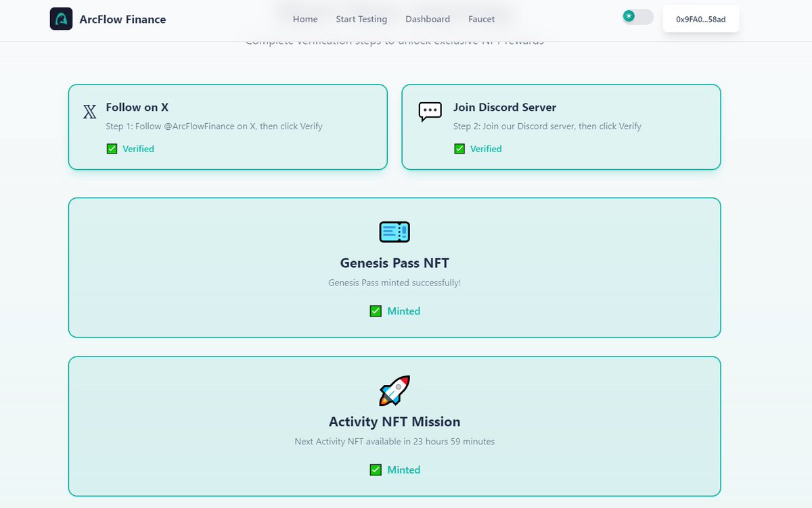Click the green check under Follow on X

coord(112,149)
